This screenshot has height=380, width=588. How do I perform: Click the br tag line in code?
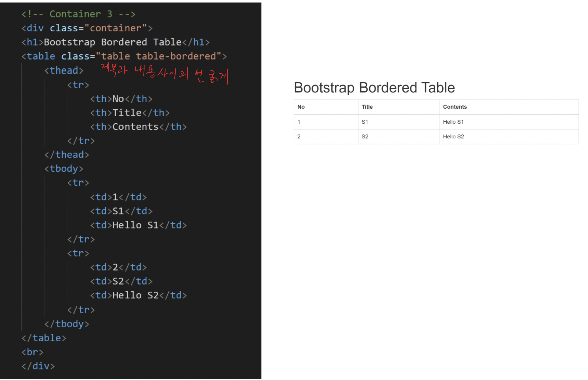(x=32, y=352)
